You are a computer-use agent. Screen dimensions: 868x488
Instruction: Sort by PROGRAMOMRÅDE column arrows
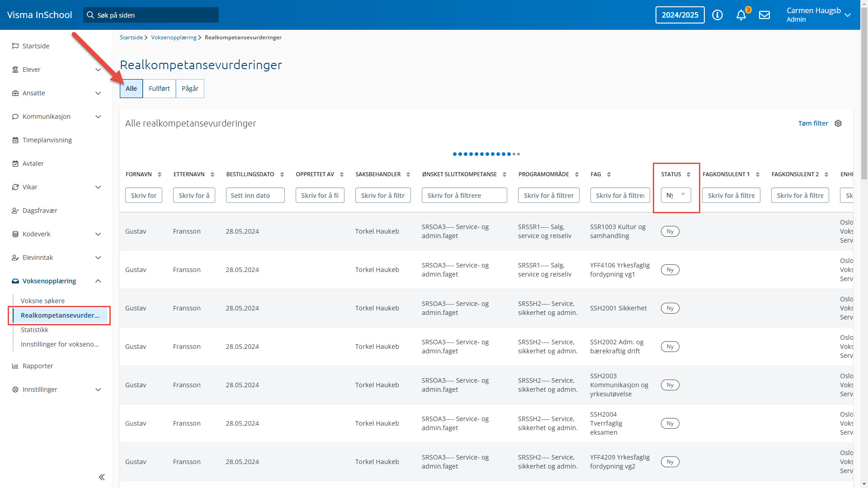[x=577, y=174]
